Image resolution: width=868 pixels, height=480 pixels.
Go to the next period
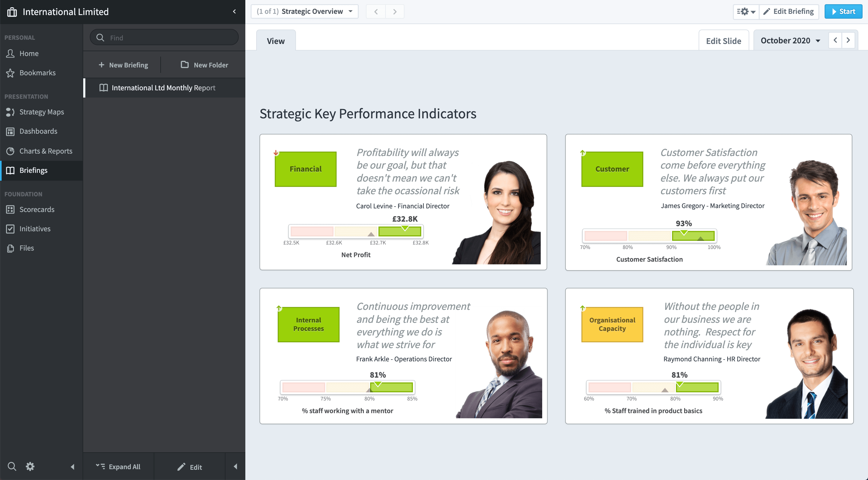[848, 40]
